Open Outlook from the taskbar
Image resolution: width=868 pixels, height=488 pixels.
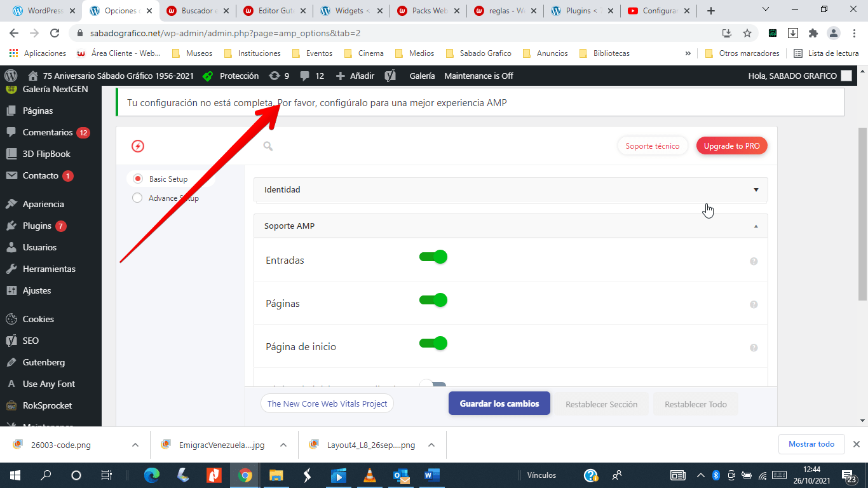coord(401,475)
